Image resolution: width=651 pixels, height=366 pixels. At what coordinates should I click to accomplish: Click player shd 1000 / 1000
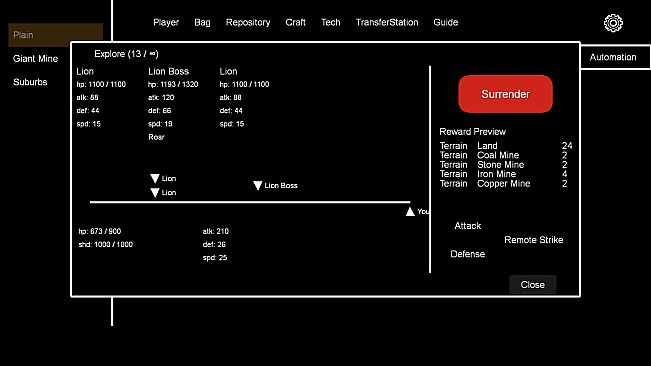(x=105, y=244)
